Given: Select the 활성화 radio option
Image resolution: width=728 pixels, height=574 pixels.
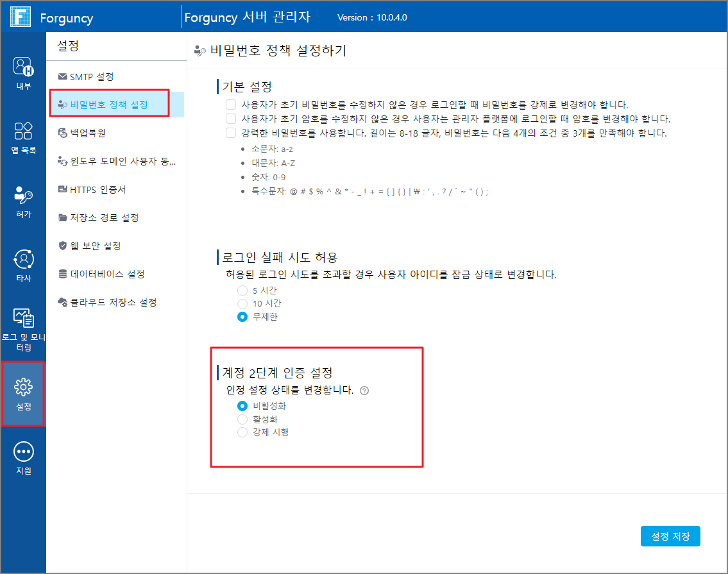Looking at the screenshot, I should pyautogui.click(x=242, y=419).
